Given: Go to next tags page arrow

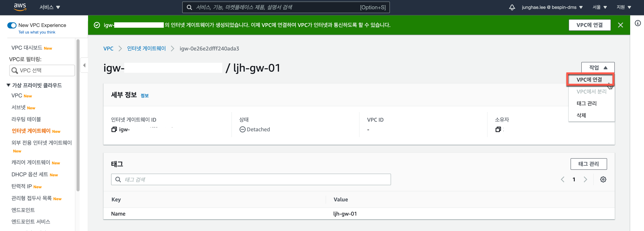Looking at the screenshot, I should (x=585, y=179).
